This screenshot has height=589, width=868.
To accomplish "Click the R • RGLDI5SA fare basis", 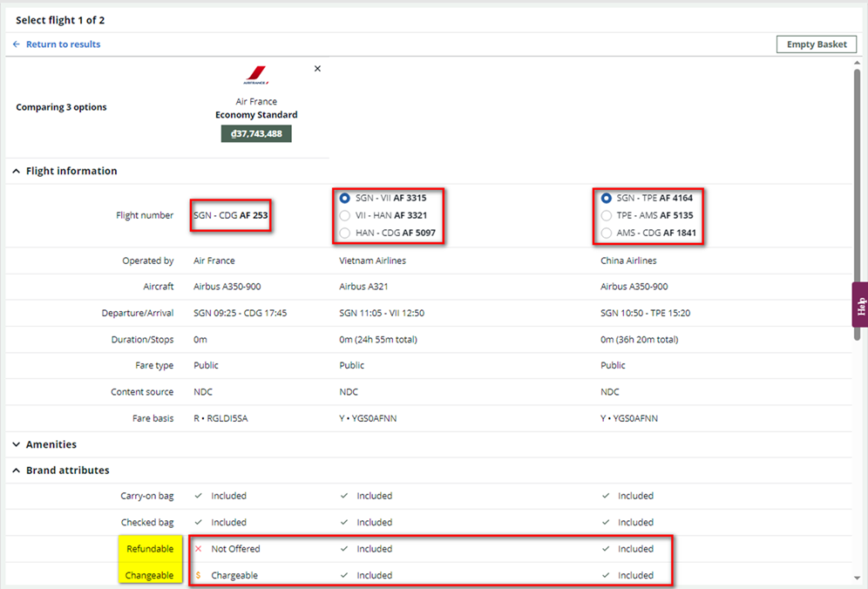I will [x=220, y=418].
